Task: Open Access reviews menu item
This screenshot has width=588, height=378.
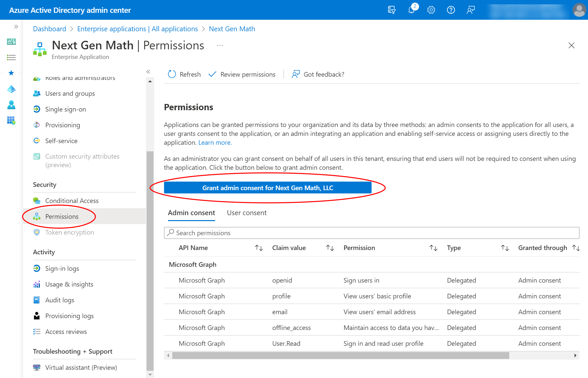Action: click(85, 332)
